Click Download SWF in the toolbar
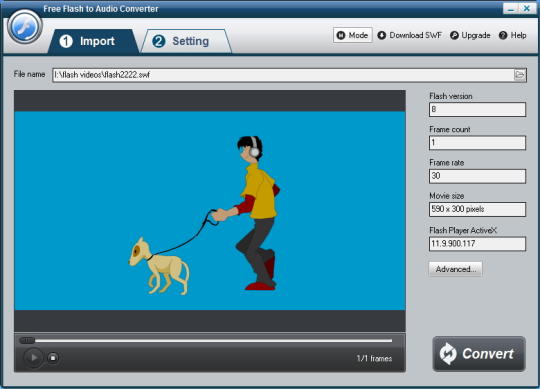The height and width of the screenshot is (389, 540). coord(409,35)
